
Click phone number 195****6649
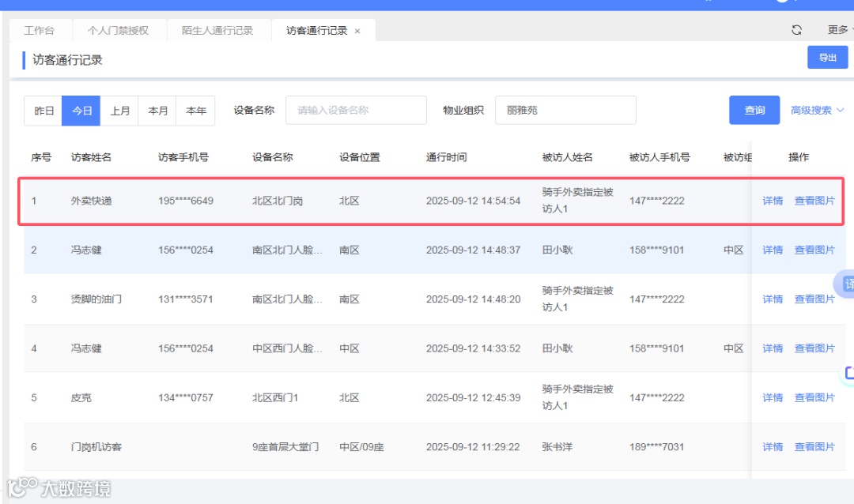tap(186, 201)
